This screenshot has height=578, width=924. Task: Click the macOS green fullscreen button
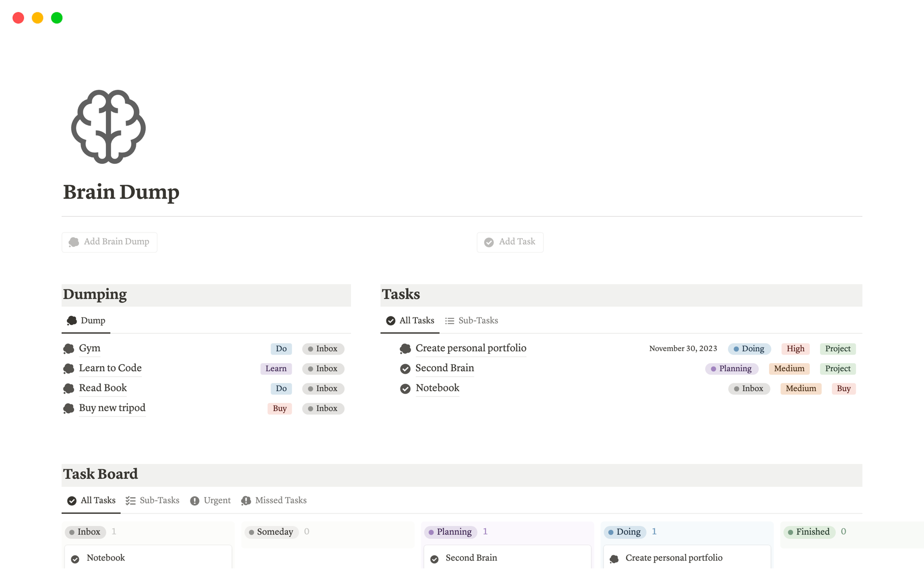(x=57, y=18)
